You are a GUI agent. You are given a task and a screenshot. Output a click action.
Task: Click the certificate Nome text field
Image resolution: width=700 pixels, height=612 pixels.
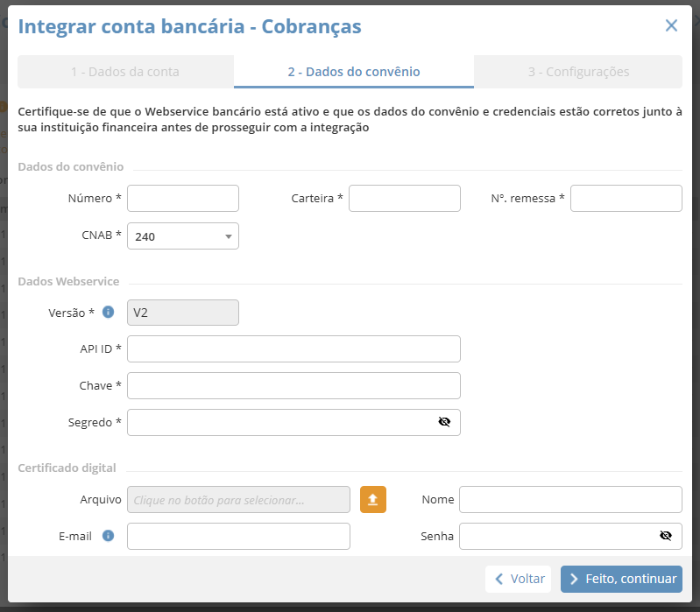570,499
